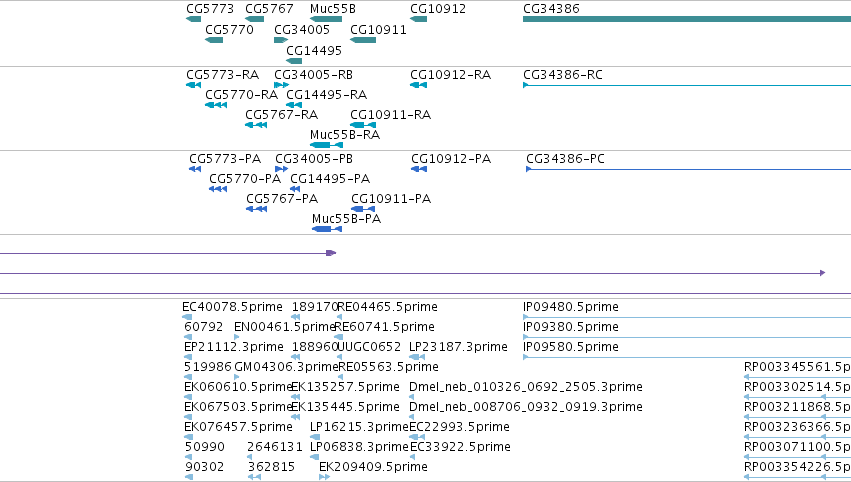Click feature 50990
The image size is (851, 482).
(x=204, y=447)
